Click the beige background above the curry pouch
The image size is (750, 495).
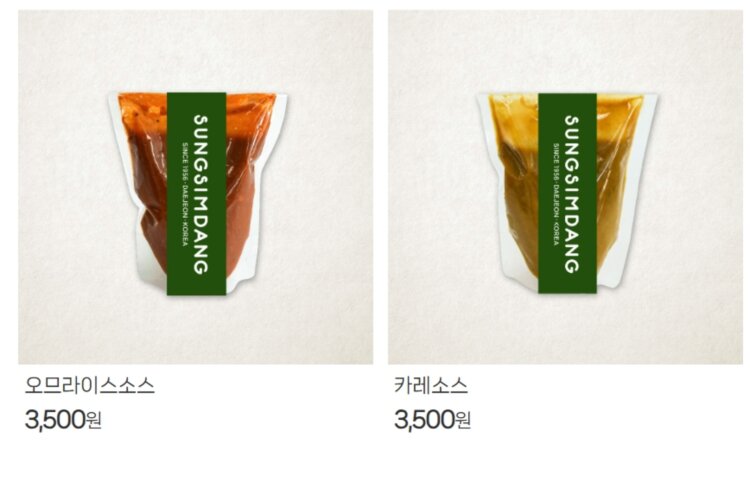[x=565, y=50]
